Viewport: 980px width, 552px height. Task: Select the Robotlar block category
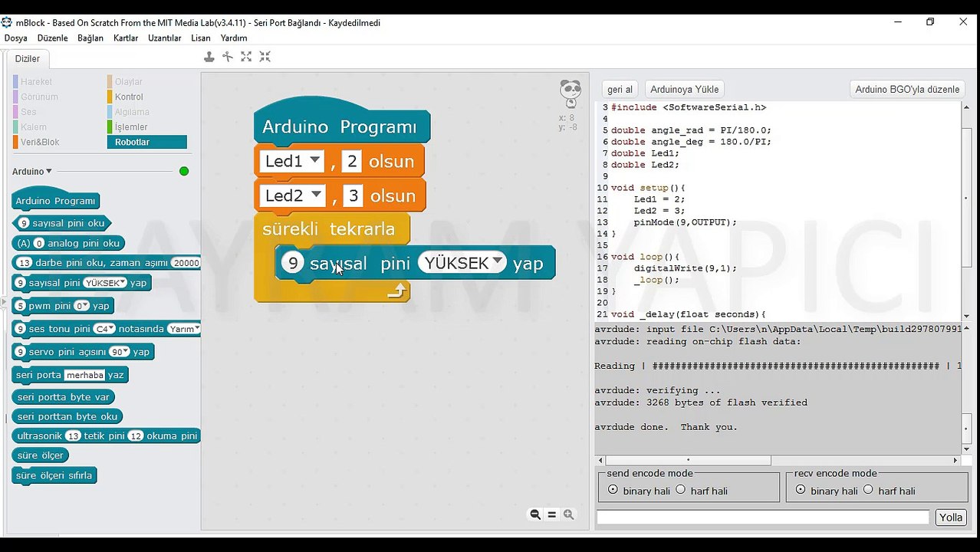tap(147, 142)
